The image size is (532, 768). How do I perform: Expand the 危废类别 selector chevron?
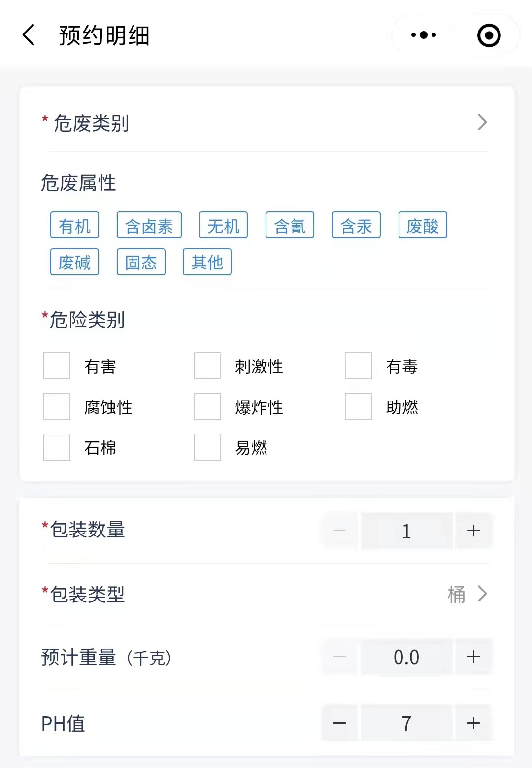tap(482, 122)
